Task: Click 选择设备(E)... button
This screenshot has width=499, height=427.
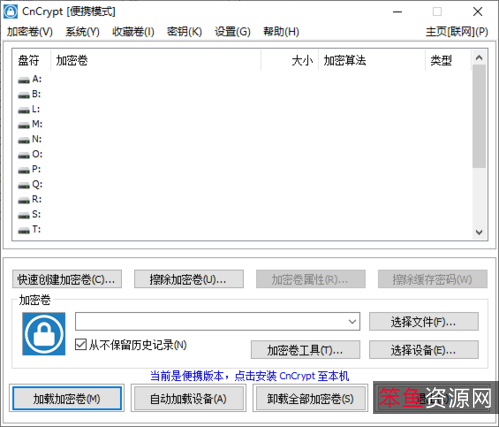Action: pos(424,350)
